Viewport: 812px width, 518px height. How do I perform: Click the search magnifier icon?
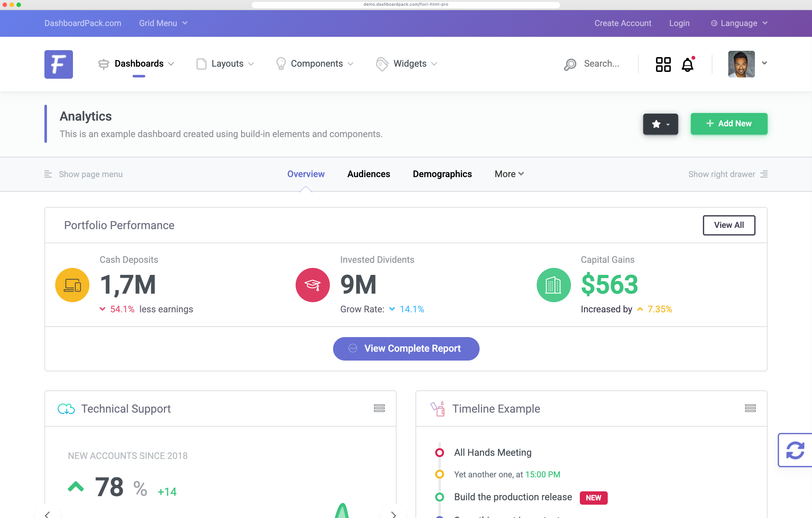point(570,64)
